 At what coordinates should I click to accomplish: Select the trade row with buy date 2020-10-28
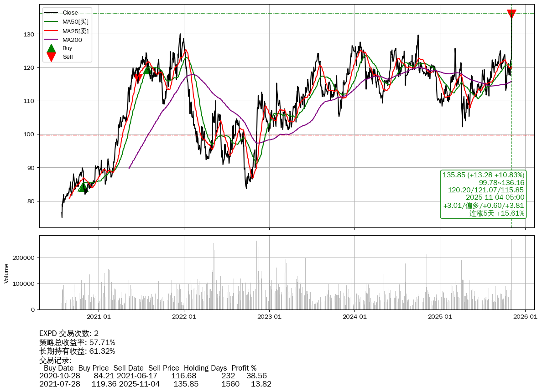153,376
